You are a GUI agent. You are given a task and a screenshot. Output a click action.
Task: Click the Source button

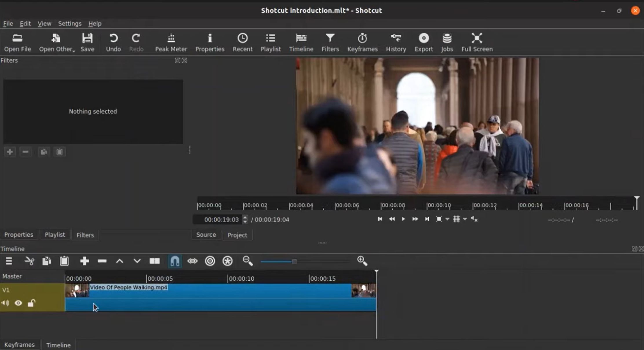click(x=206, y=234)
